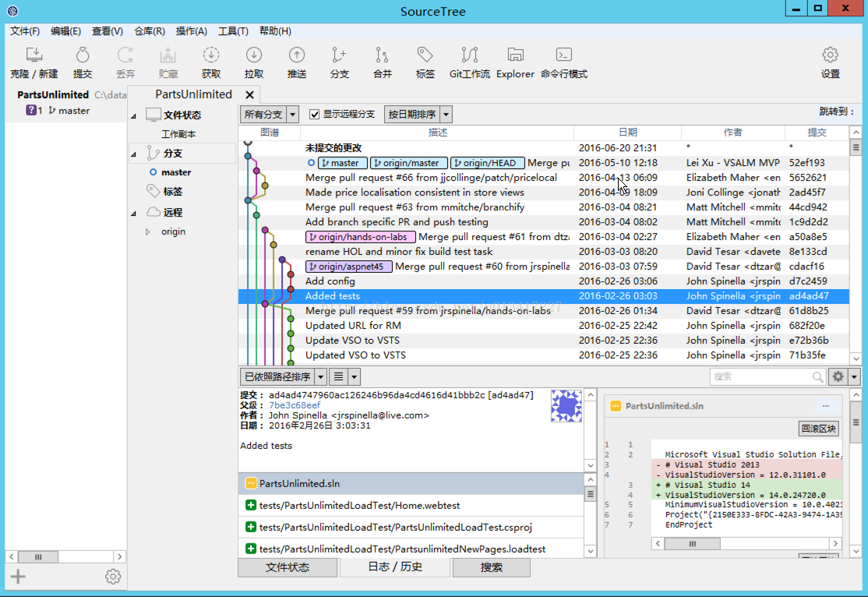Click the search magnifier icon
This screenshot has width=868, height=597.
coord(817,376)
